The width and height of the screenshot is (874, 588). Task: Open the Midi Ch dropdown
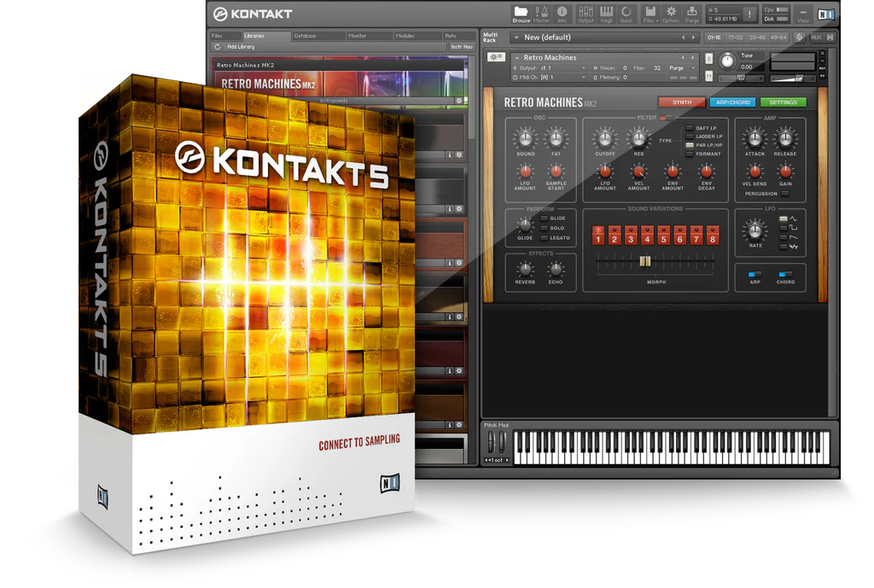point(549,78)
